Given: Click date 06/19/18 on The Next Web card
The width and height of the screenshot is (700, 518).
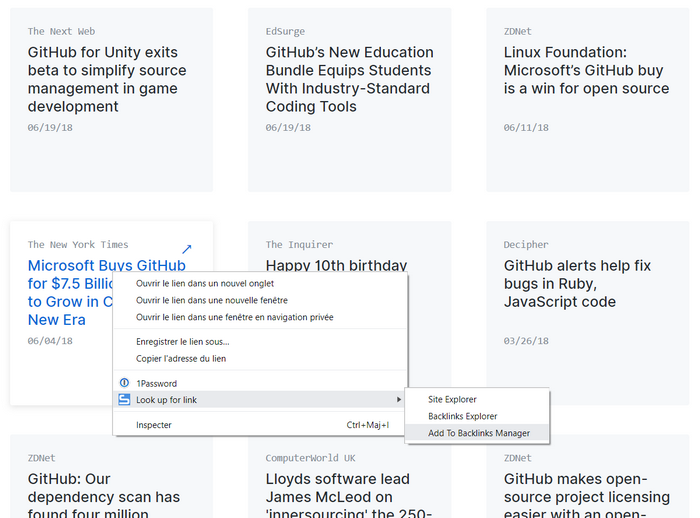Looking at the screenshot, I should [50, 128].
